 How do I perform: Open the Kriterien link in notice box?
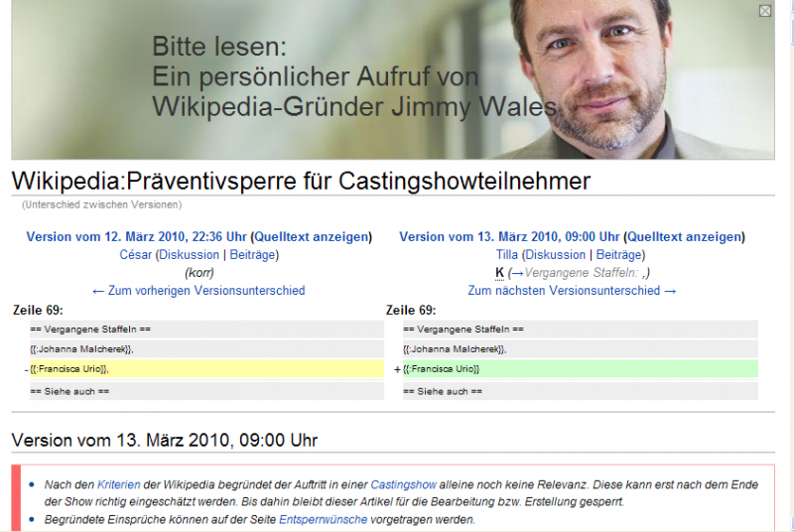pos(118,484)
